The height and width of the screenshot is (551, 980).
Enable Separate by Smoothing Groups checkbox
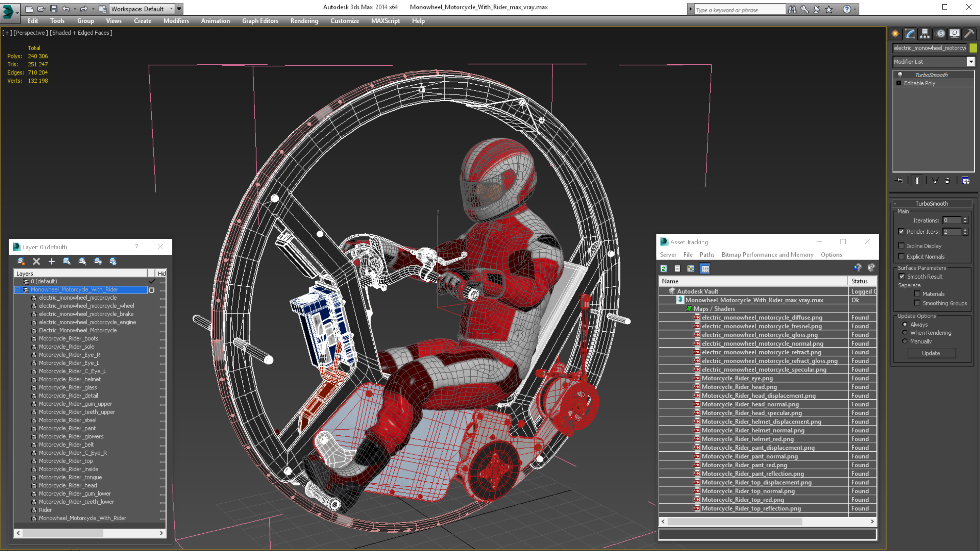tap(917, 303)
